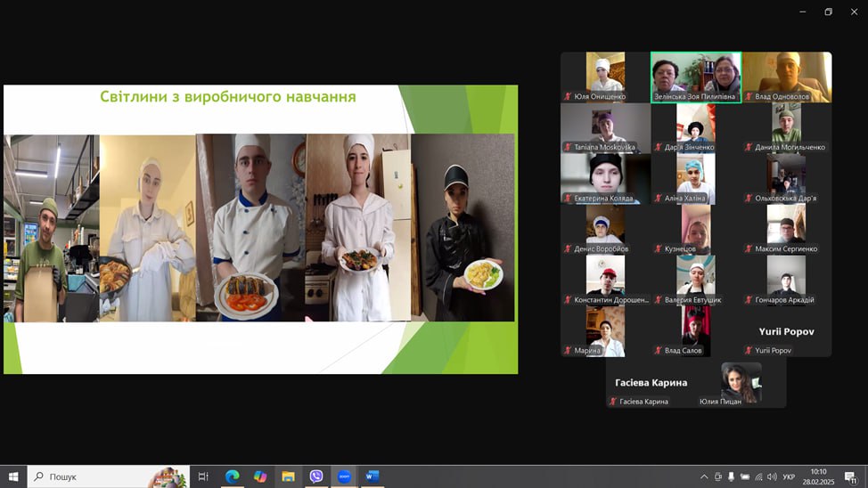
Task: Launch Microsoft Word from the taskbar
Action: pos(372,476)
